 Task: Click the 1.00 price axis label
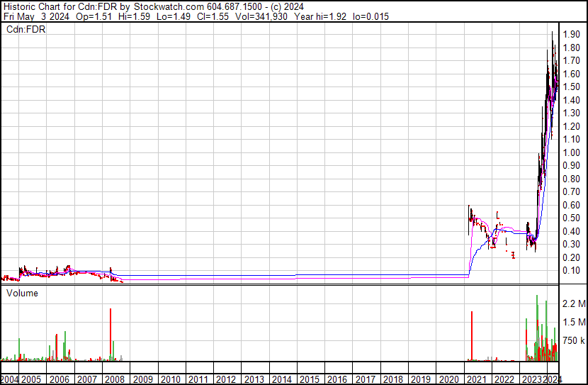point(572,152)
